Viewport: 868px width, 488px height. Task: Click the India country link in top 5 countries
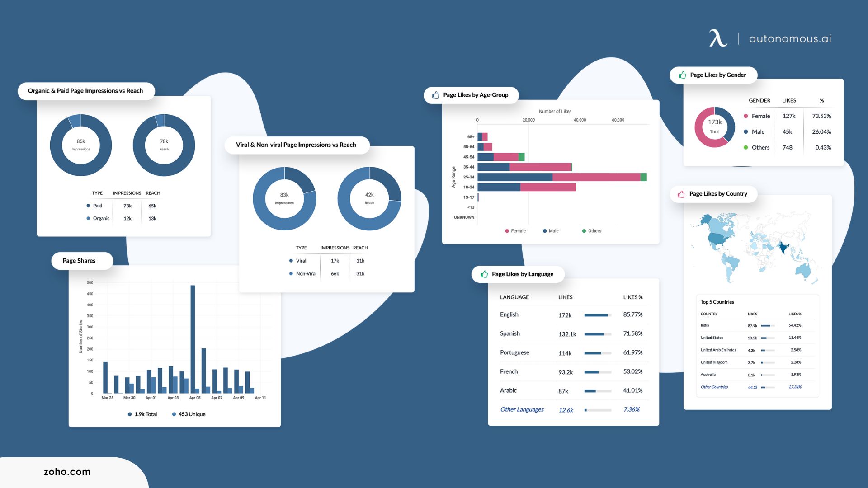[x=704, y=325]
